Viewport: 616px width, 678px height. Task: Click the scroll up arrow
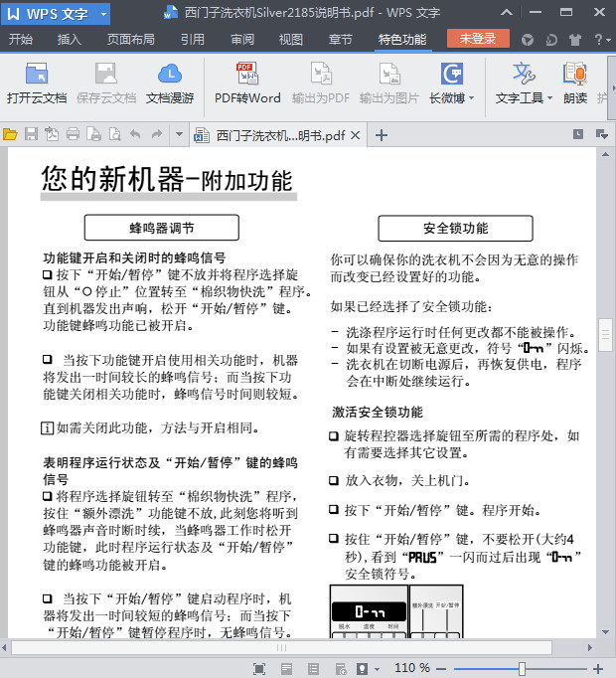pyautogui.click(x=606, y=154)
